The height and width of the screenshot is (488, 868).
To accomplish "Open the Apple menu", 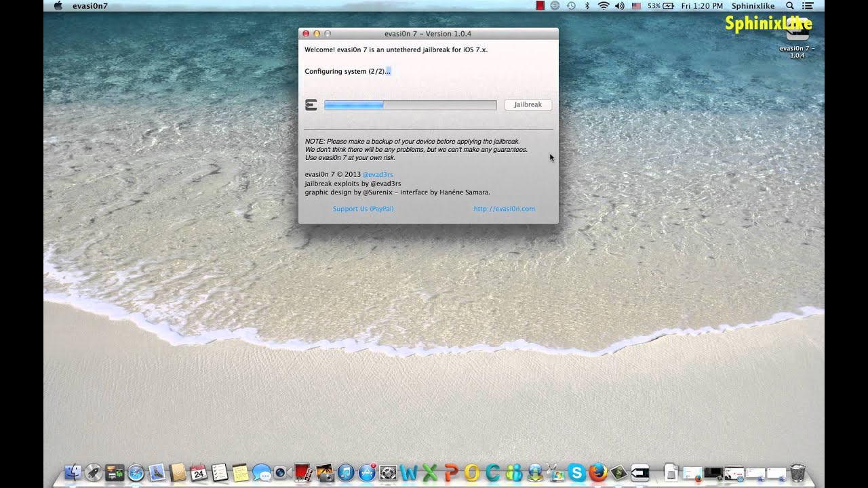I will (x=58, y=5).
